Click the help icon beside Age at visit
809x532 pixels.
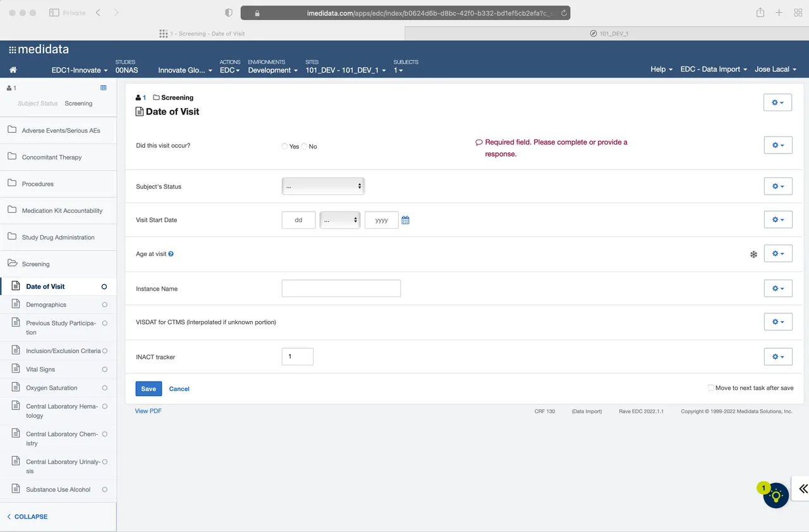pyautogui.click(x=171, y=254)
